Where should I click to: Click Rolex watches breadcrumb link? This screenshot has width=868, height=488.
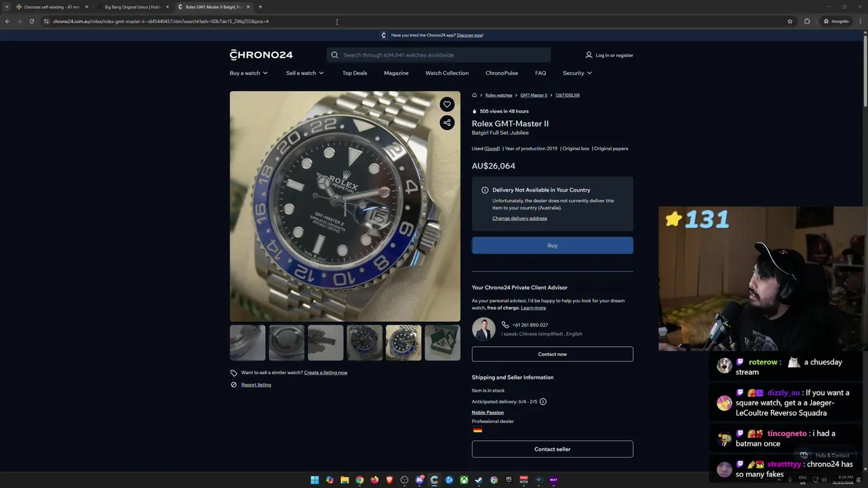[x=498, y=95]
